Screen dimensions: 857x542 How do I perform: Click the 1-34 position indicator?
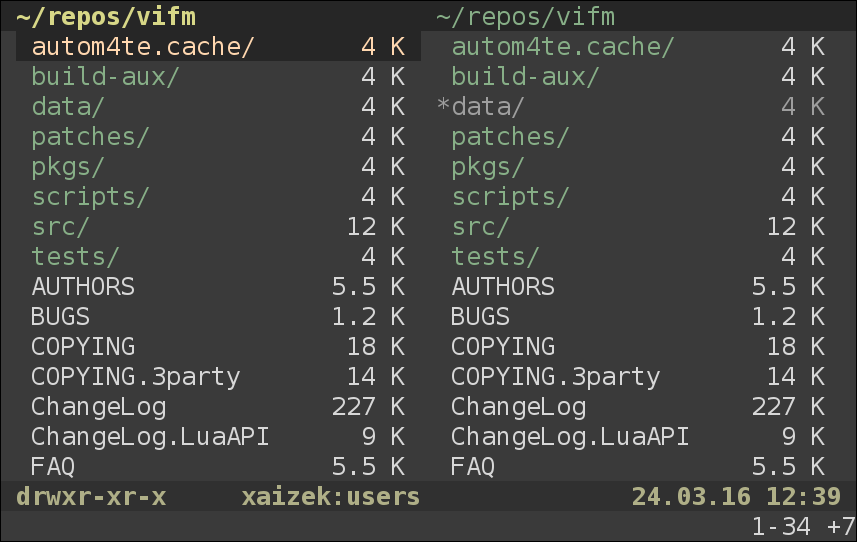(781, 526)
